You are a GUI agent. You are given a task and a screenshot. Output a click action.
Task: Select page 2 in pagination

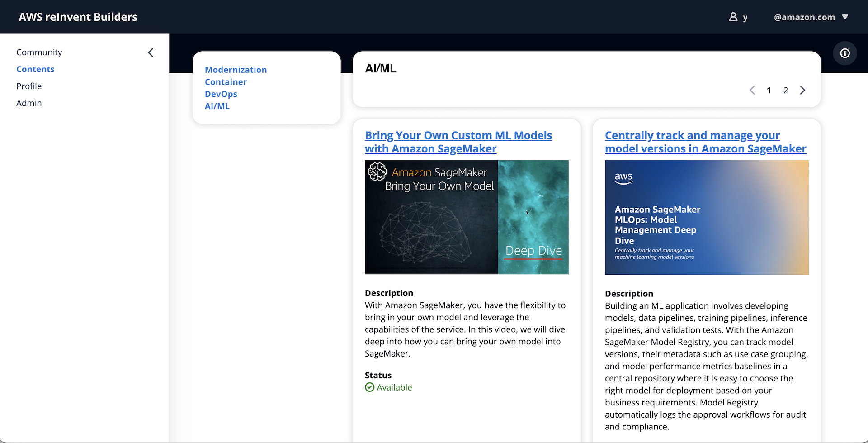click(x=786, y=90)
